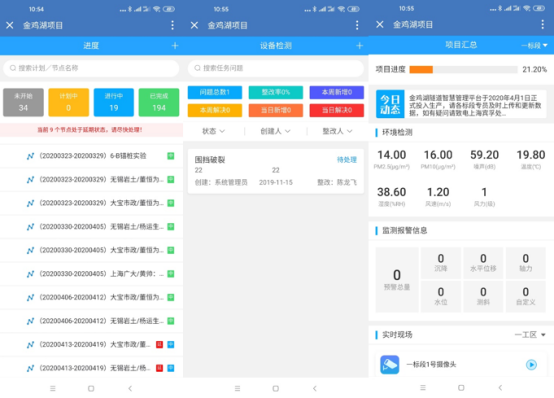Open the 预警总量 alarm total tile

(397, 280)
